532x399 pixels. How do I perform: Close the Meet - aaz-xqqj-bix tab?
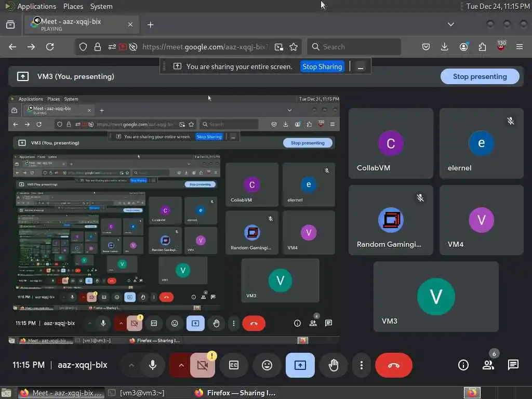(x=130, y=24)
